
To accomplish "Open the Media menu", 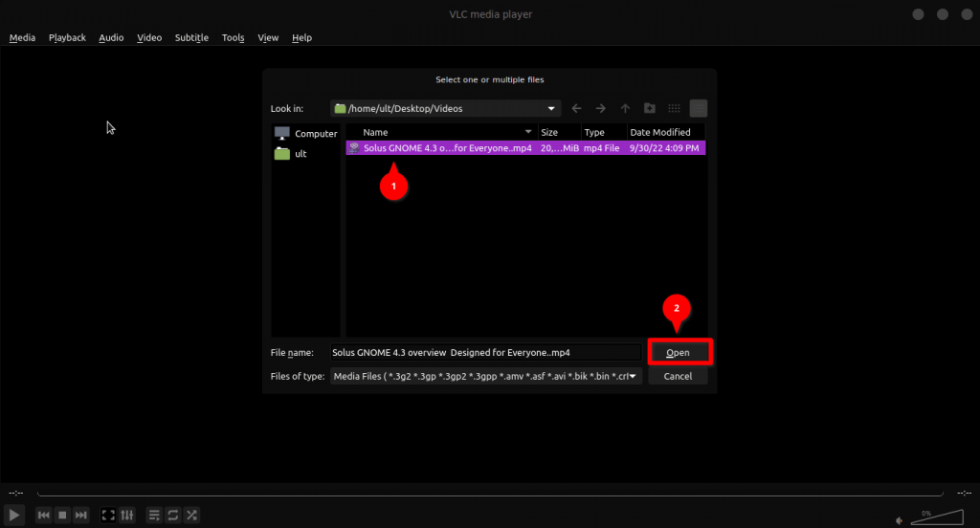I will pyautogui.click(x=23, y=37).
